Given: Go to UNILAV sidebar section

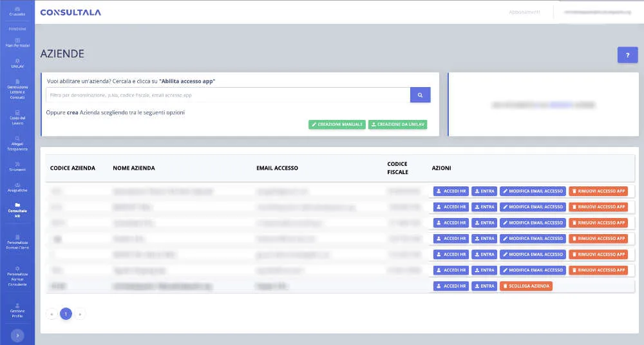Looking at the screenshot, I should click(17, 63).
